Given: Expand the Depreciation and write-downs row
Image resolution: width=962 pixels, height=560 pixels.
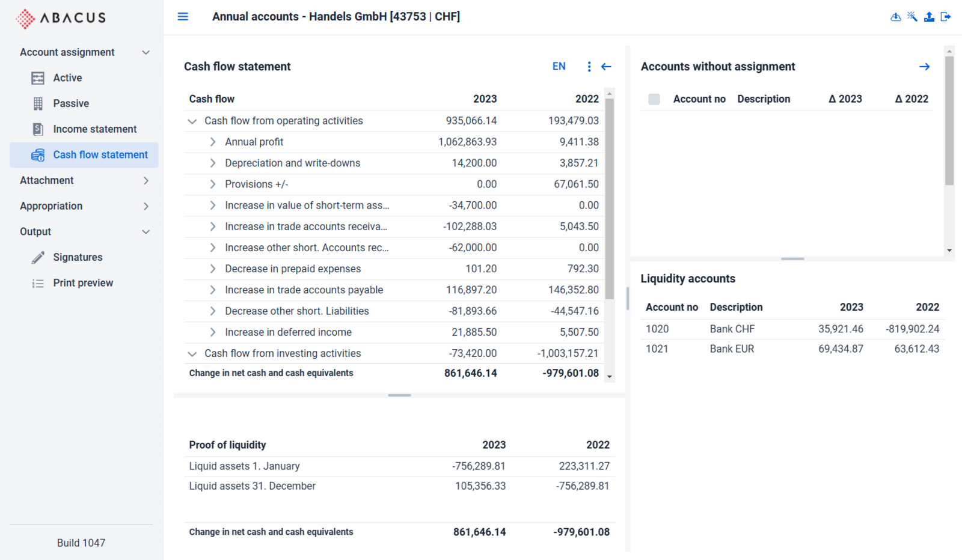Looking at the screenshot, I should 212,163.
